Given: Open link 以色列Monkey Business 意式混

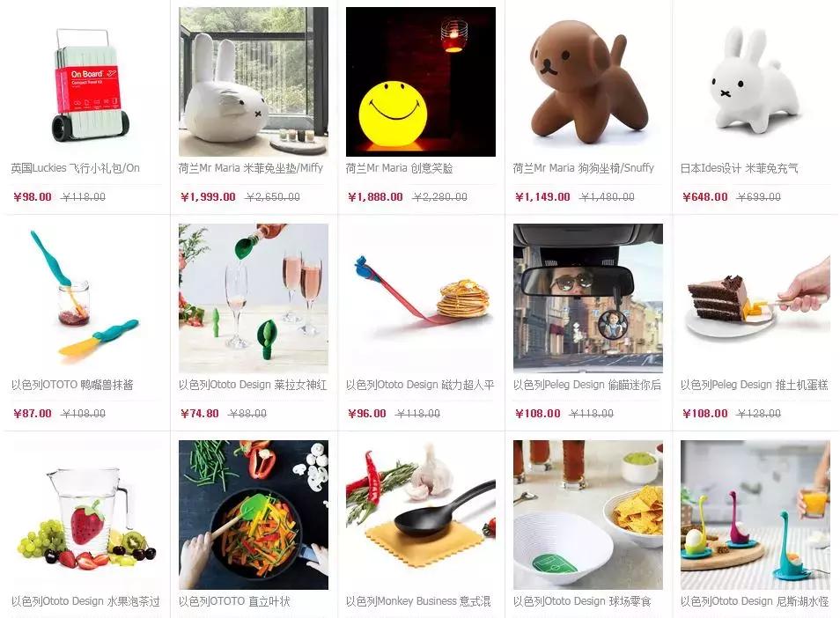Looking at the screenshot, I should [418, 601].
